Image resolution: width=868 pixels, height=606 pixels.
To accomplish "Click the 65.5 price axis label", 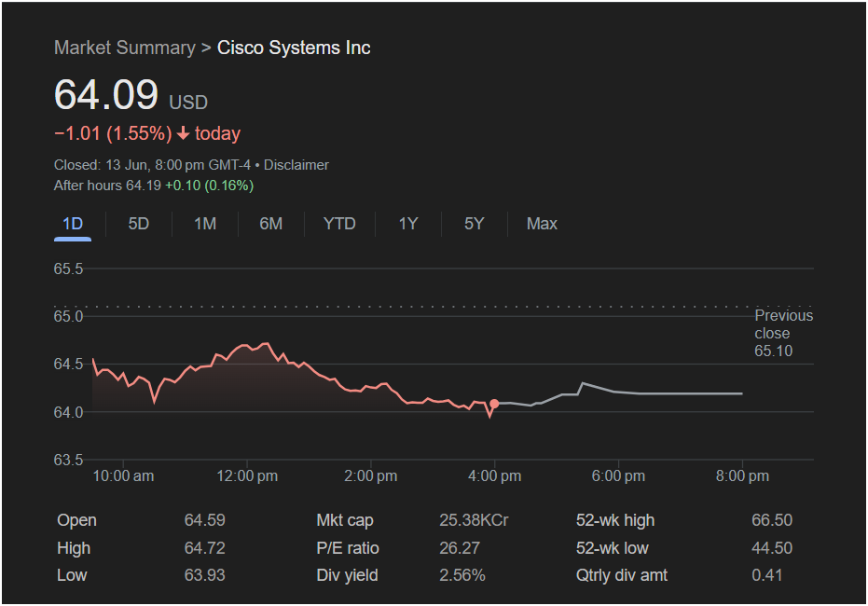I will [68, 269].
